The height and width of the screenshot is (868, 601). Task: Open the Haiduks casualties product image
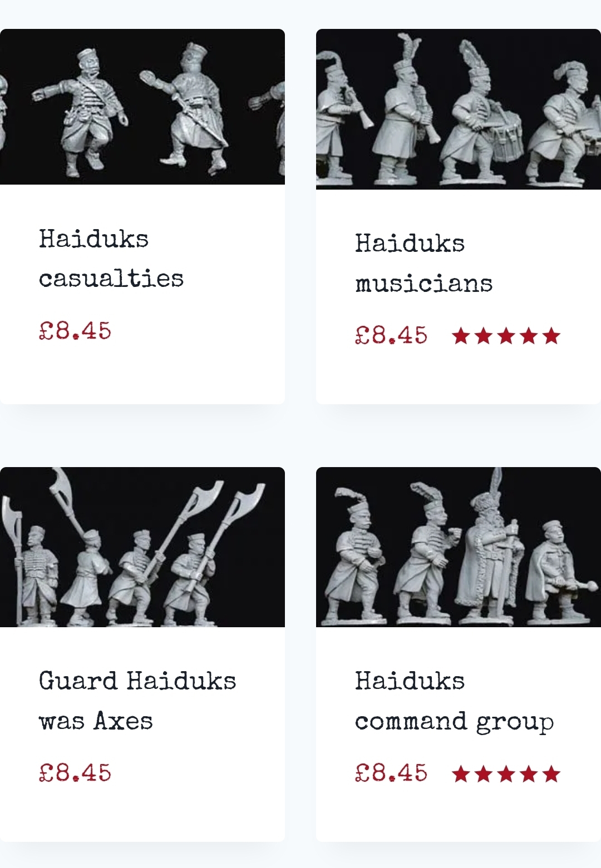tap(142, 107)
